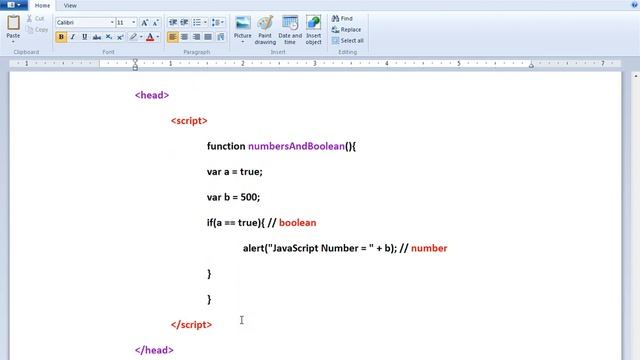Screen dimensions: 640x360
Task: Switch to the View ribbon tab
Action: pos(70,6)
